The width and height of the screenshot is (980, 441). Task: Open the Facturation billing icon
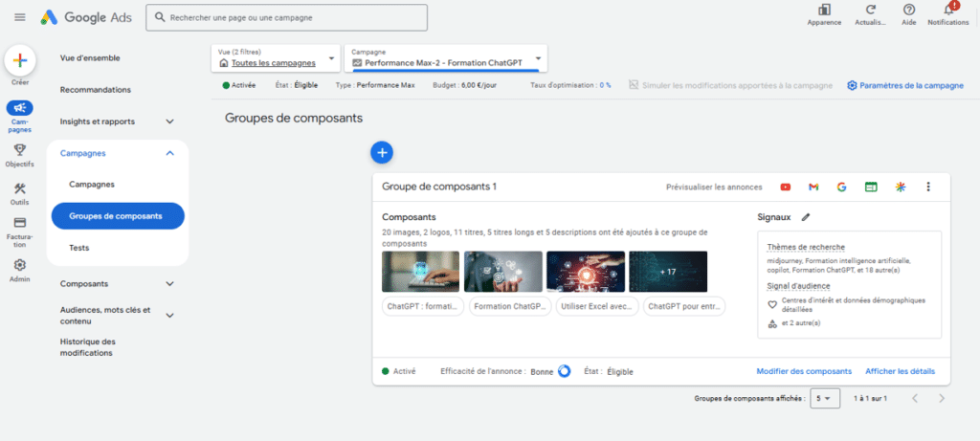coord(20,222)
